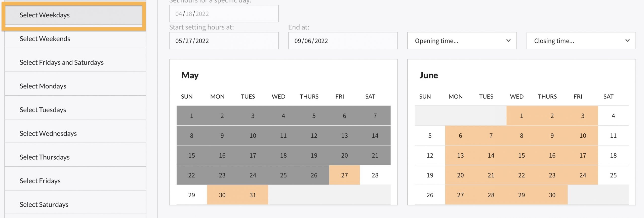This screenshot has width=644, height=218.
Task: Select May 28 in the calendar
Action: point(375,175)
